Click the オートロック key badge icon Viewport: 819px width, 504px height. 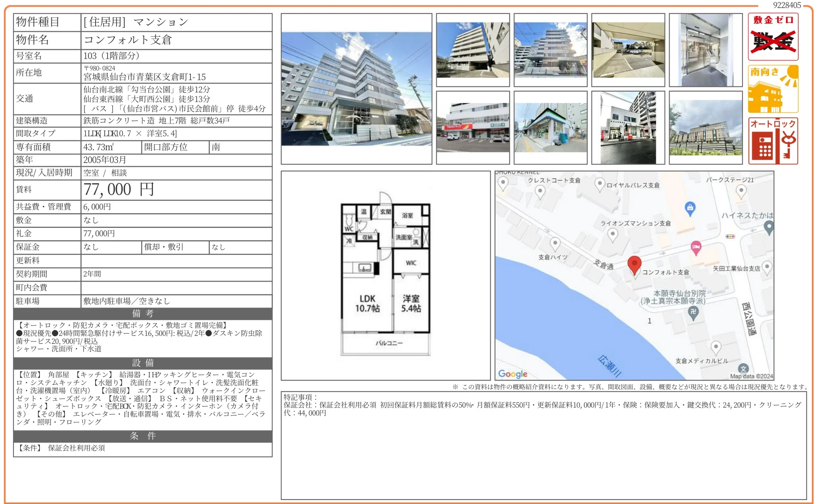773,141
